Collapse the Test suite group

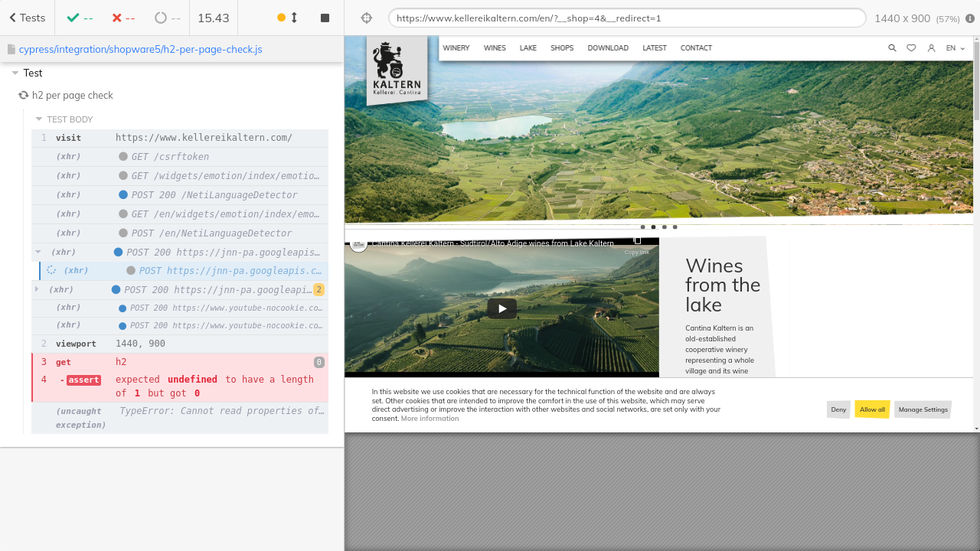(x=15, y=73)
